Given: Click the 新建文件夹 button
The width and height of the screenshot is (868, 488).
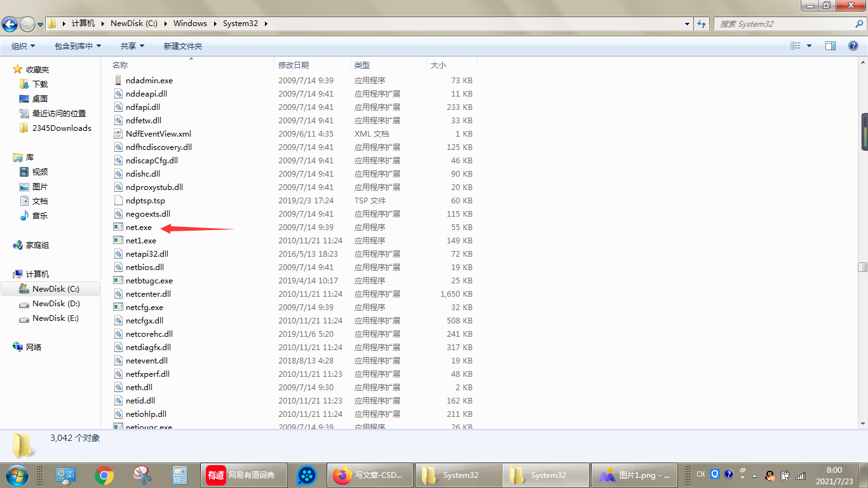Looking at the screenshot, I should click(x=183, y=46).
